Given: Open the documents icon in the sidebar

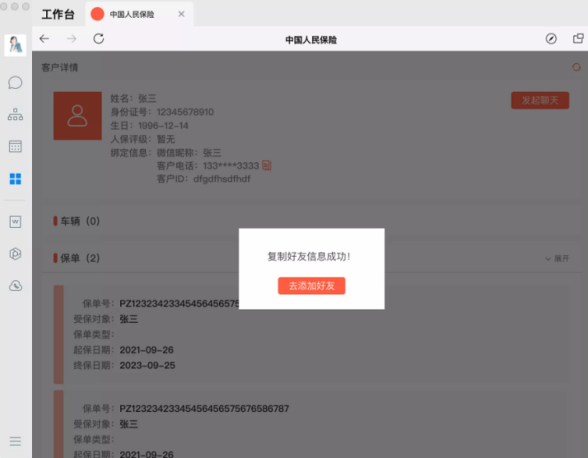Looking at the screenshot, I should point(15,222).
